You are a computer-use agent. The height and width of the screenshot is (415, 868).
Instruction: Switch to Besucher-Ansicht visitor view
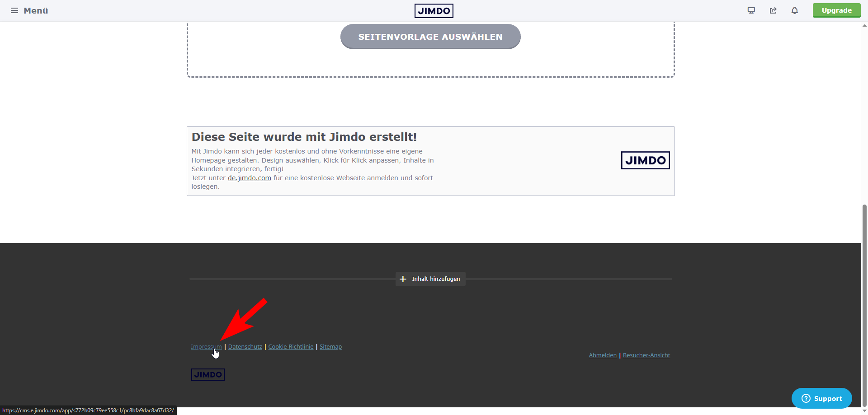click(646, 355)
